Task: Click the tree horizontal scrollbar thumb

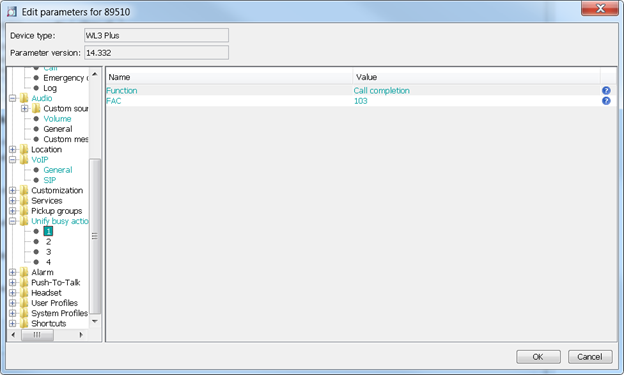Action: [37, 335]
